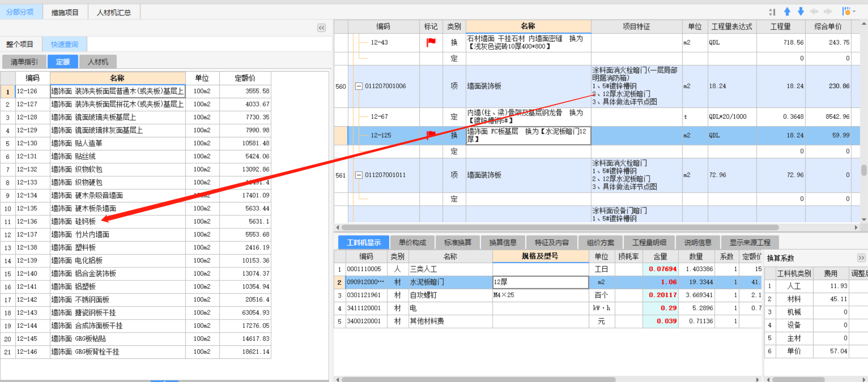Click the 单价 value 57.04
Image resolution: width=868 pixels, height=382 pixels.
pos(831,351)
